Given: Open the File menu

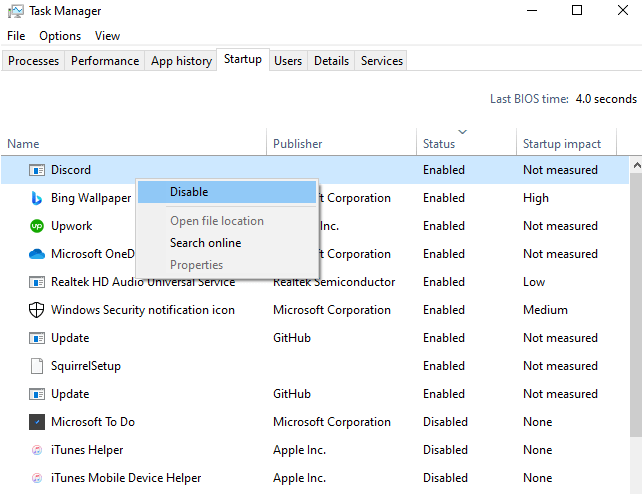Looking at the screenshot, I should click(x=16, y=36).
